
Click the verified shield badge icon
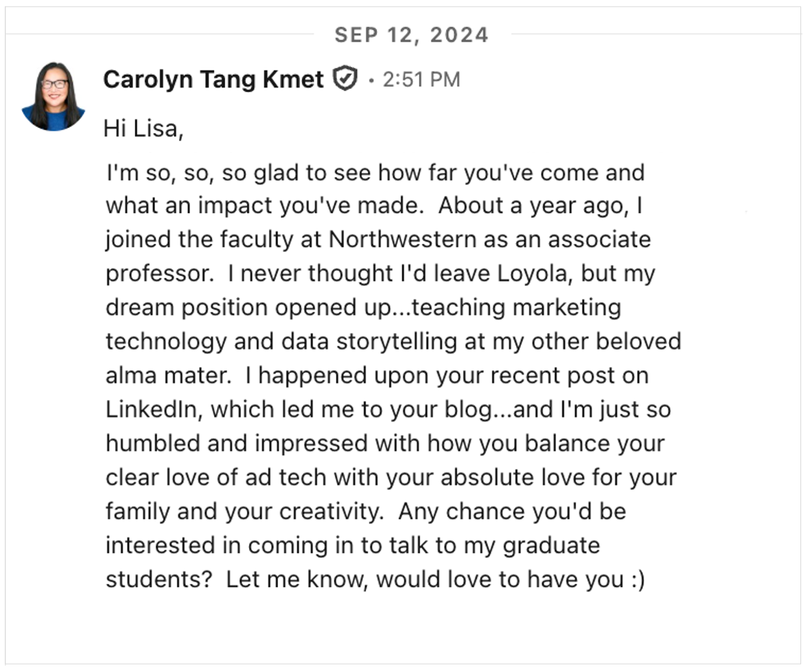pos(345,79)
